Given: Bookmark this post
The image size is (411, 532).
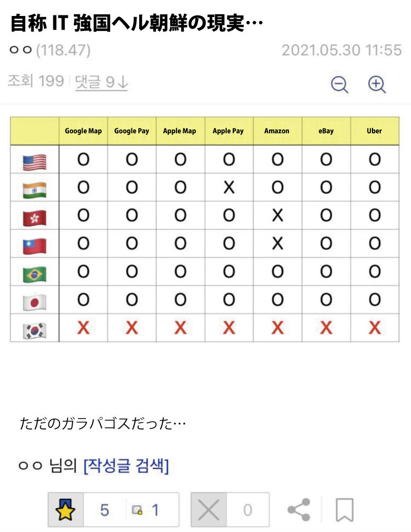Looking at the screenshot, I should tap(344, 510).
